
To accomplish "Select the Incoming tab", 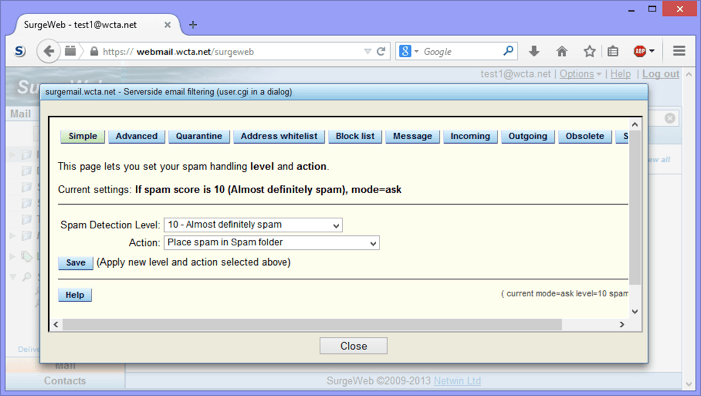I will coord(470,136).
